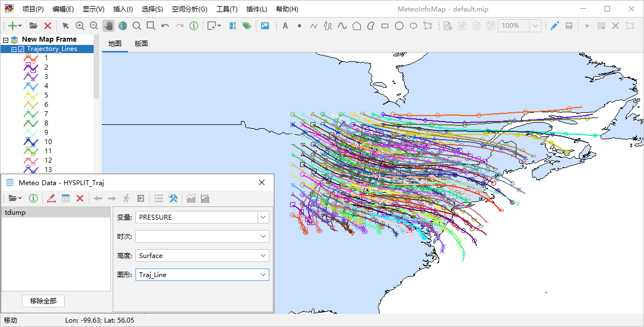Click the layer panel vertical scrollbar
Viewport: 644px width, 327px height.
(96, 66)
